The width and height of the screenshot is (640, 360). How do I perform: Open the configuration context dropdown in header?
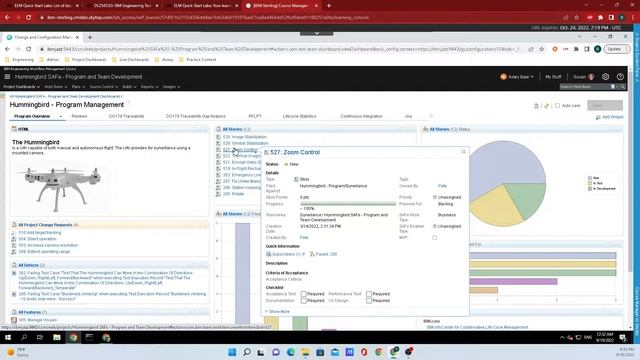pyautogui.click(x=517, y=77)
